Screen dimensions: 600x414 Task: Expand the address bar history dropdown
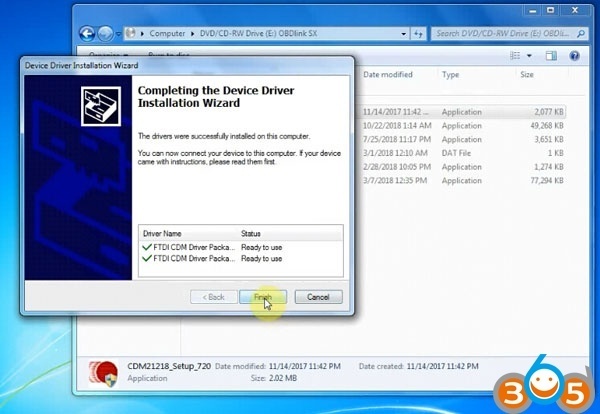point(404,34)
